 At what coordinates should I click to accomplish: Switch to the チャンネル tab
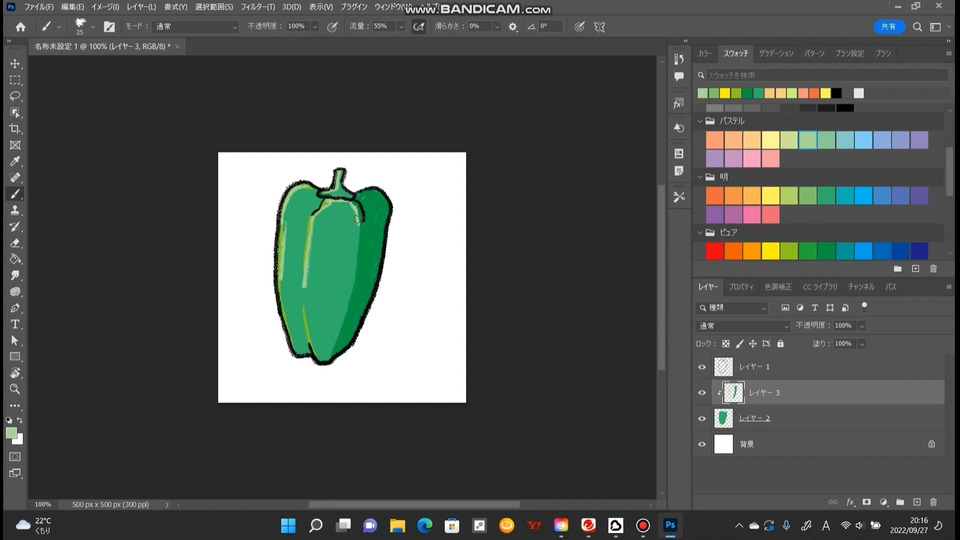[x=860, y=287]
